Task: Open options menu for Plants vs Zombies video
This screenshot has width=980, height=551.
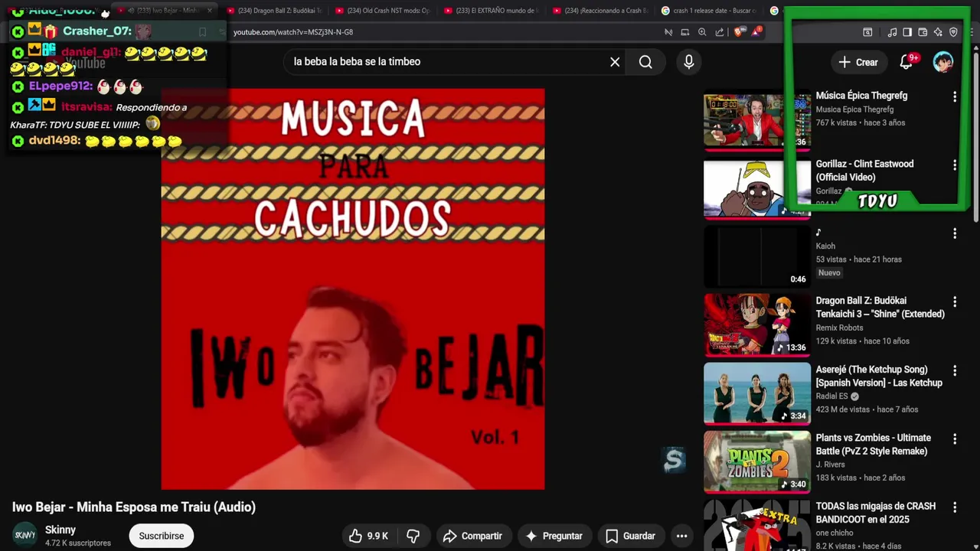Action: (954, 439)
